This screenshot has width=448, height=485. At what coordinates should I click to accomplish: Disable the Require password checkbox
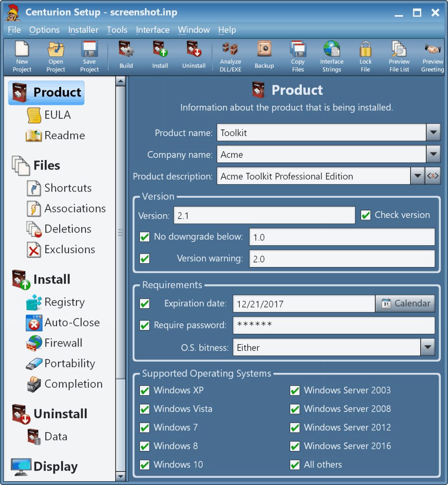[x=145, y=325]
